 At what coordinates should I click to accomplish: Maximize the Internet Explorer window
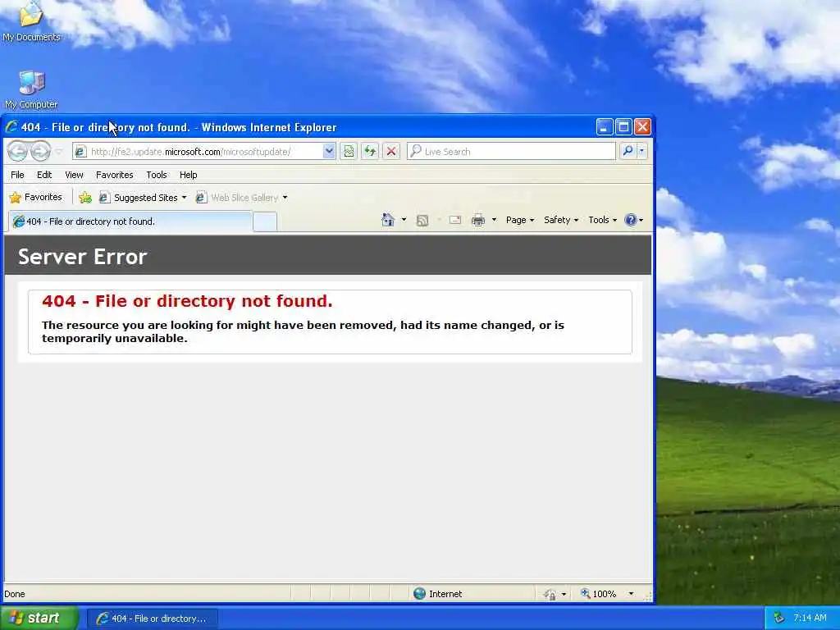(x=623, y=127)
